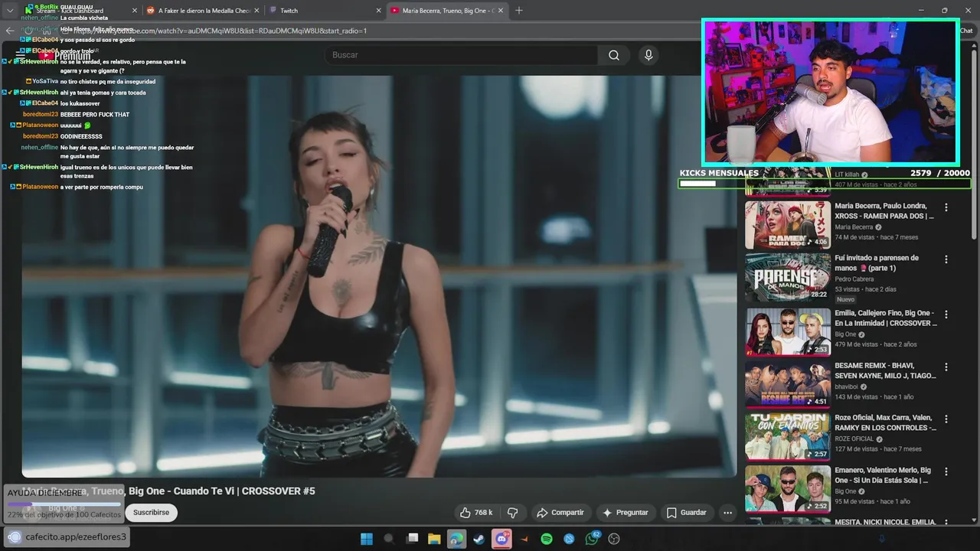
Task: Go back with the browser back arrow
Action: point(10,31)
